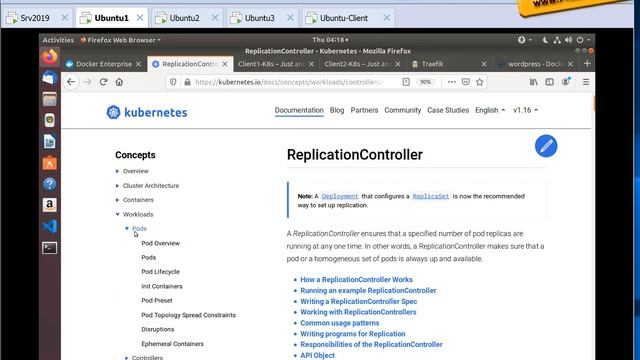Image resolution: width=640 pixels, height=360 pixels.
Task: Open Ubuntu Software dock icon
Action: (x=49, y=163)
